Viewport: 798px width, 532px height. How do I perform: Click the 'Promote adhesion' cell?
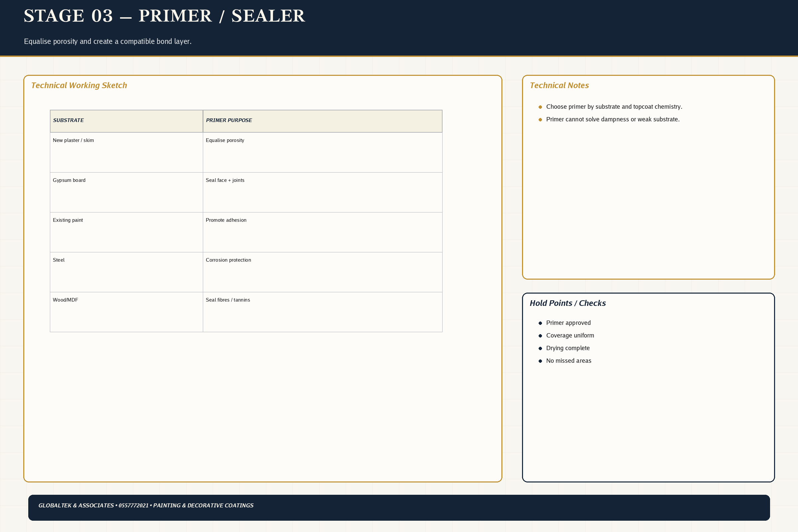tap(323, 232)
